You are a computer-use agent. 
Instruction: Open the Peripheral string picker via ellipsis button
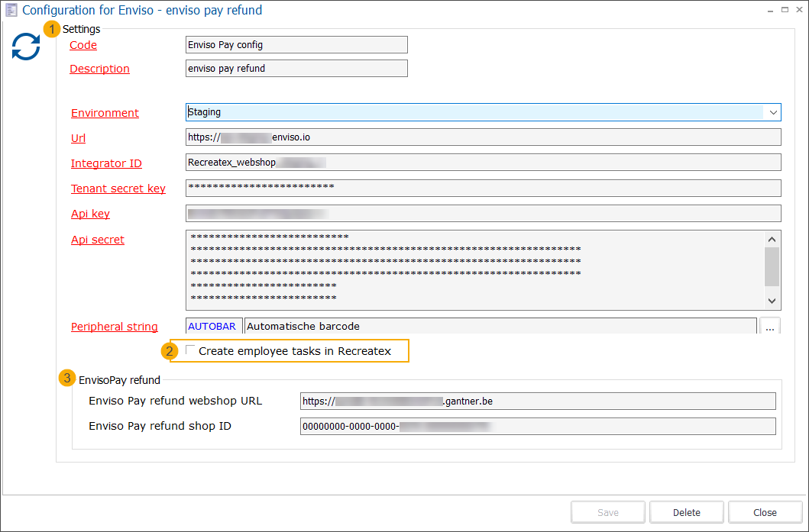coord(770,326)
